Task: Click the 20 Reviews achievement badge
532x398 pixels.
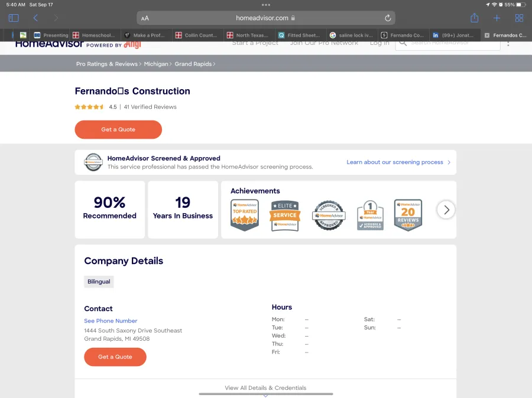Action: pos(408,215)
